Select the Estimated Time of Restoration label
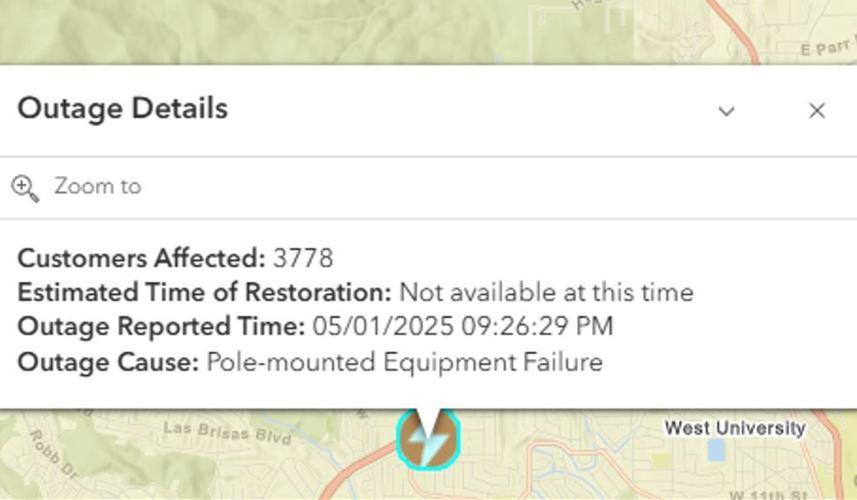857x500 pixels. (x=204, y=293)
